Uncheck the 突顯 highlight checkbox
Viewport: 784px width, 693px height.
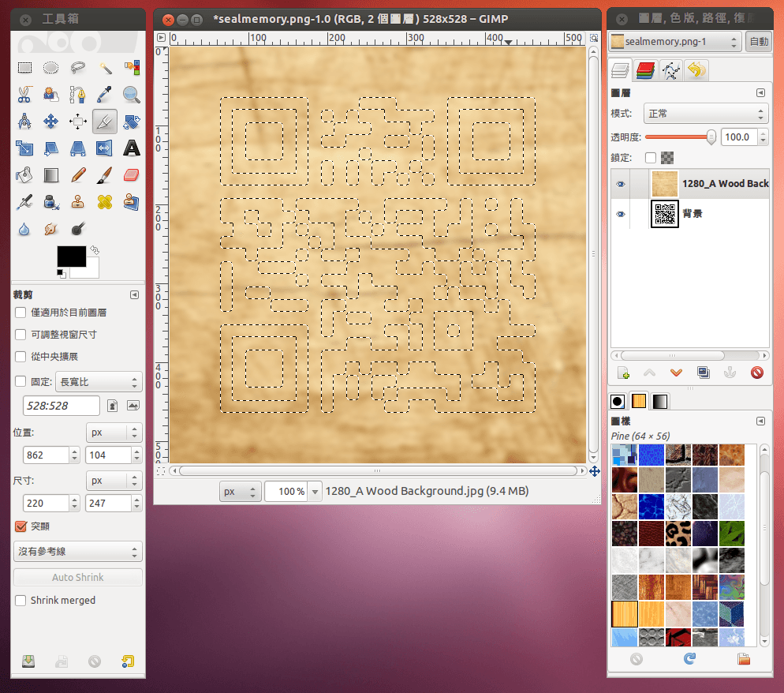point(21,526)
